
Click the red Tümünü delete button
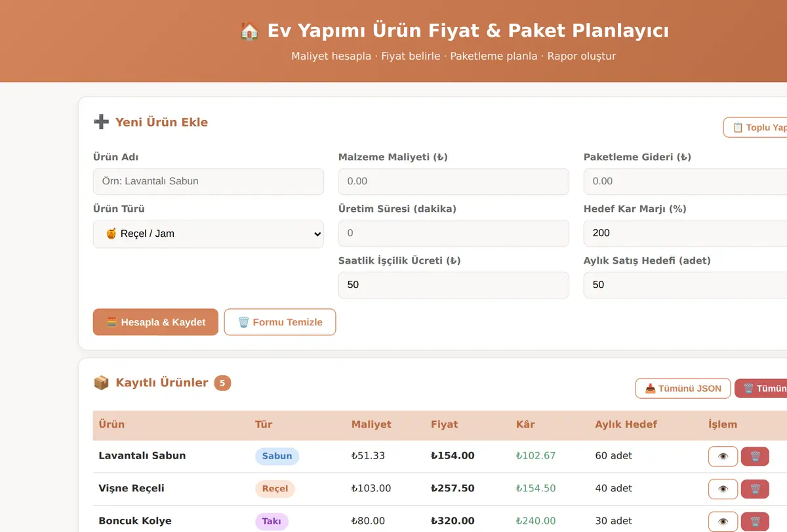coord(761,388)
